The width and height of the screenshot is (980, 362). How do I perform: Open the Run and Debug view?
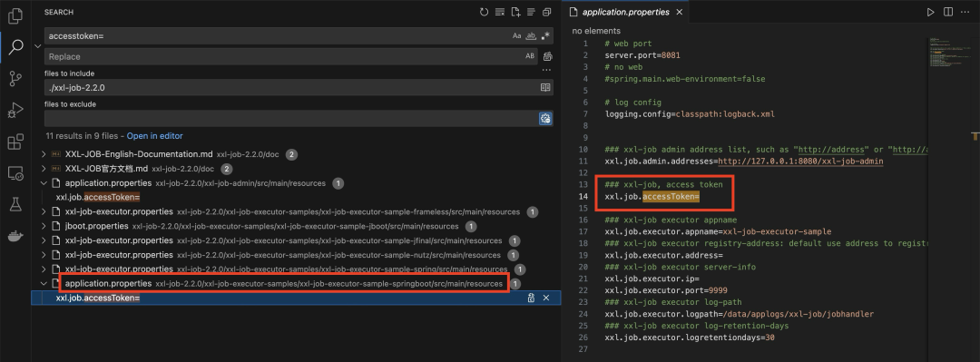point(15,111)
